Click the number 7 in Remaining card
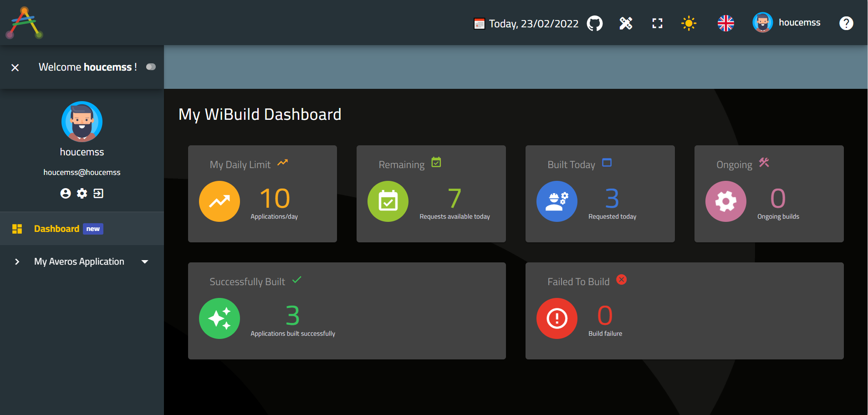 (x=454, y=199)
